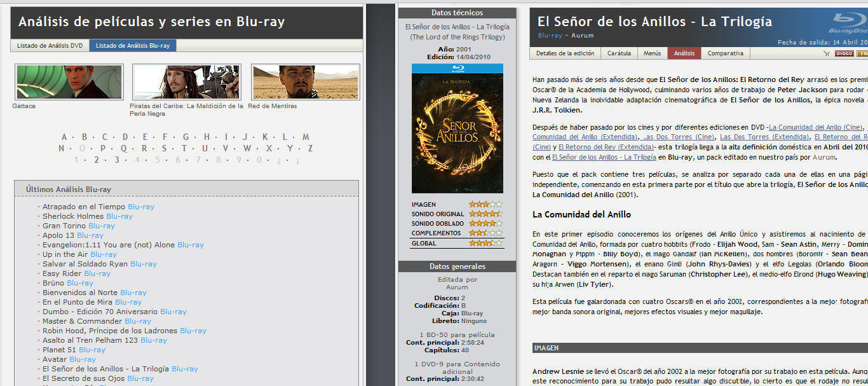Click the SONIDO DOBLADO star rating
The height and width of the screenshot is (386, 868).
[485, 224]
